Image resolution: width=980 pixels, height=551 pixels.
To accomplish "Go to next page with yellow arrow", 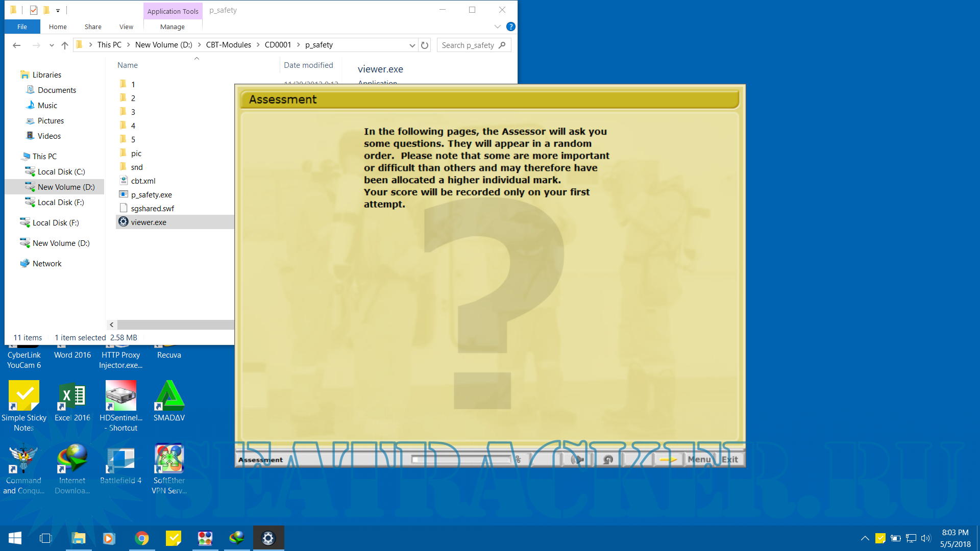I will point(668,460).
